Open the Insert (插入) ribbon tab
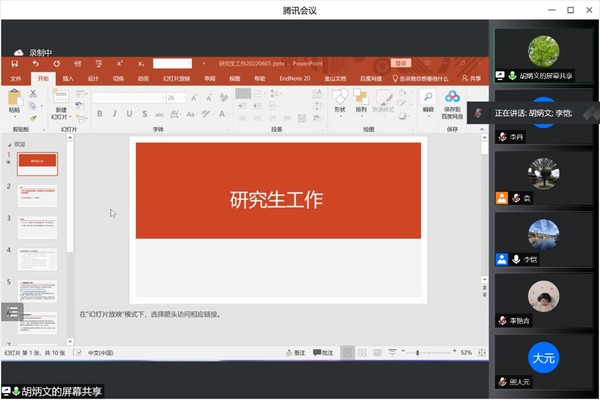This screenshot has width=600, height=400. tap(68, 77)
